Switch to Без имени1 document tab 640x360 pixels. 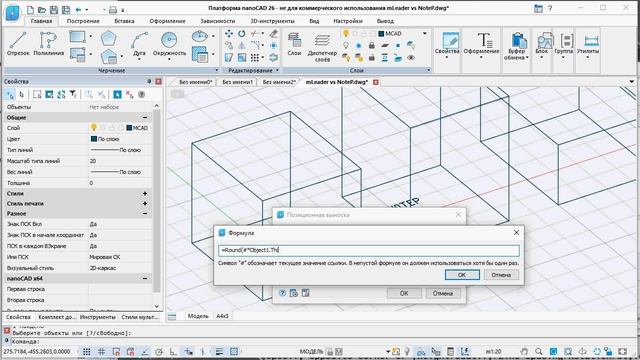[x=237, y=82]
